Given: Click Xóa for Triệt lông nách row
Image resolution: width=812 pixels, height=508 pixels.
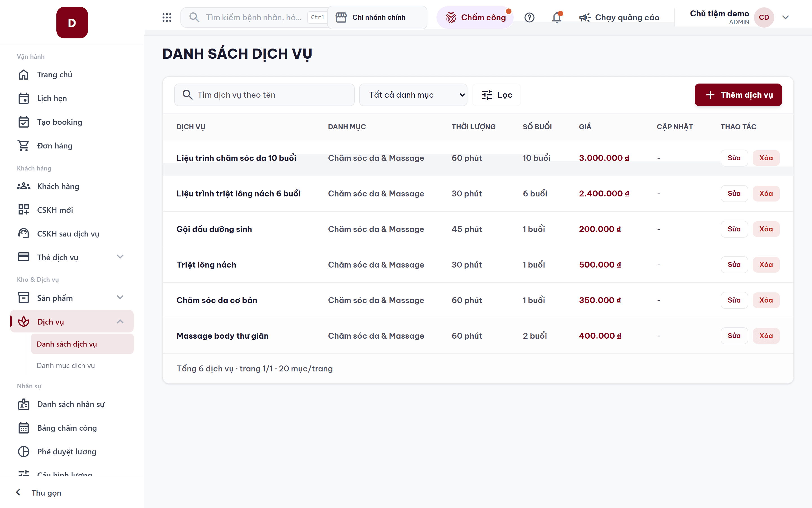Looking at the screenshot, I should coord(766,265).
